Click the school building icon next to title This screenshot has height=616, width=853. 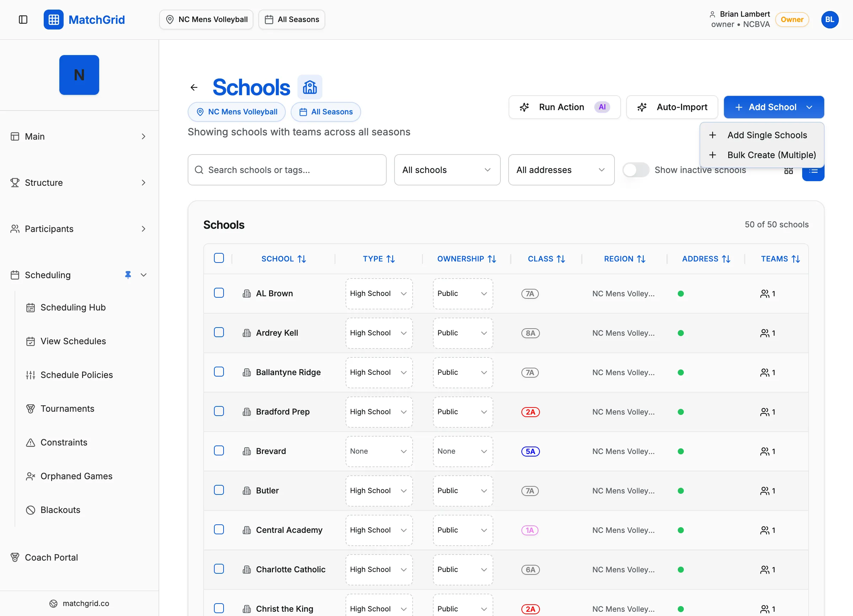point(310,87)
